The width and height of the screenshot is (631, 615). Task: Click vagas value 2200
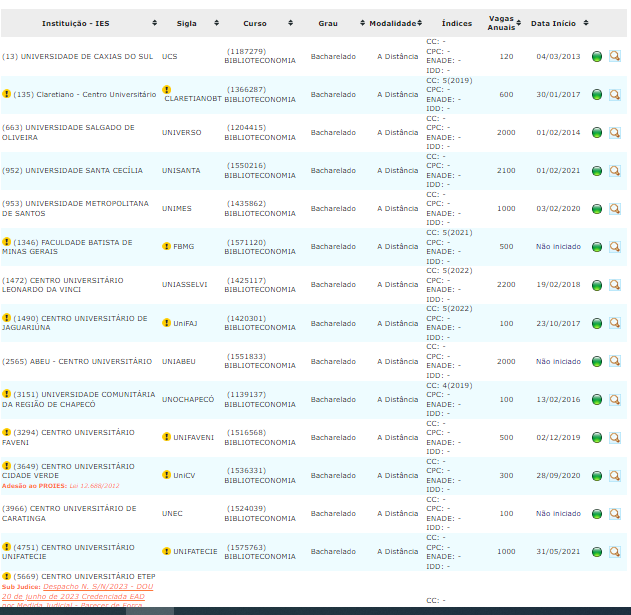(506, 285)
